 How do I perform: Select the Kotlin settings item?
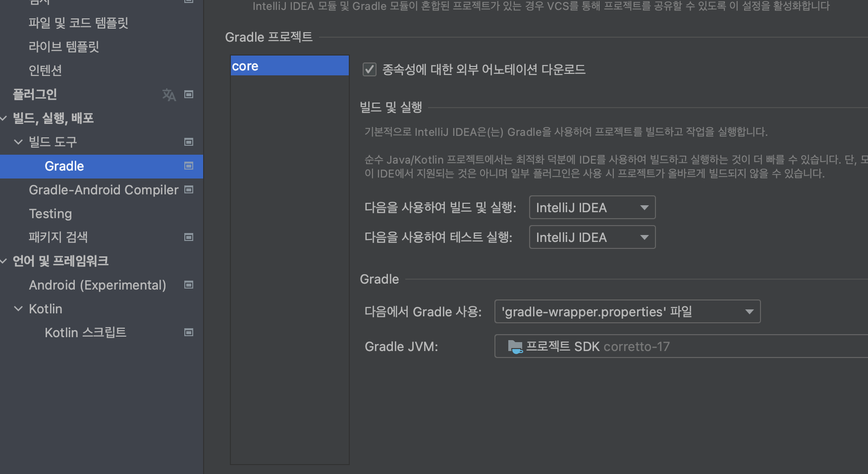[46, 309]
